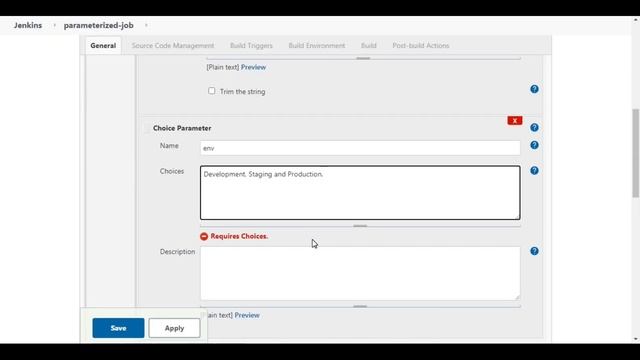640x360 pixels.
Task: Open help icon for the Name field
Action: pos(534,145)
